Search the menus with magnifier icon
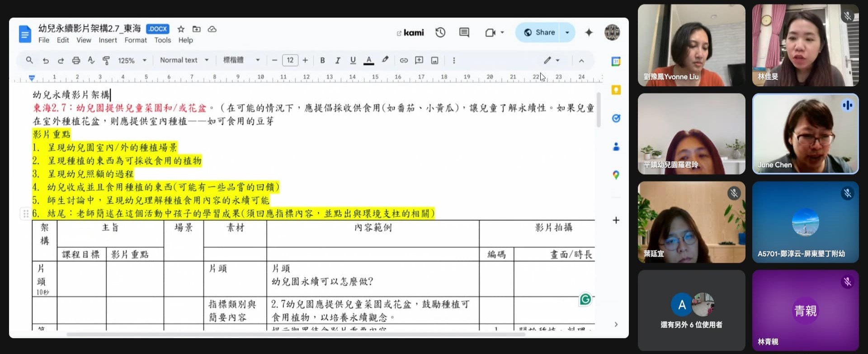This screenshot has width=868, height=354. click(x=29, y=60)
